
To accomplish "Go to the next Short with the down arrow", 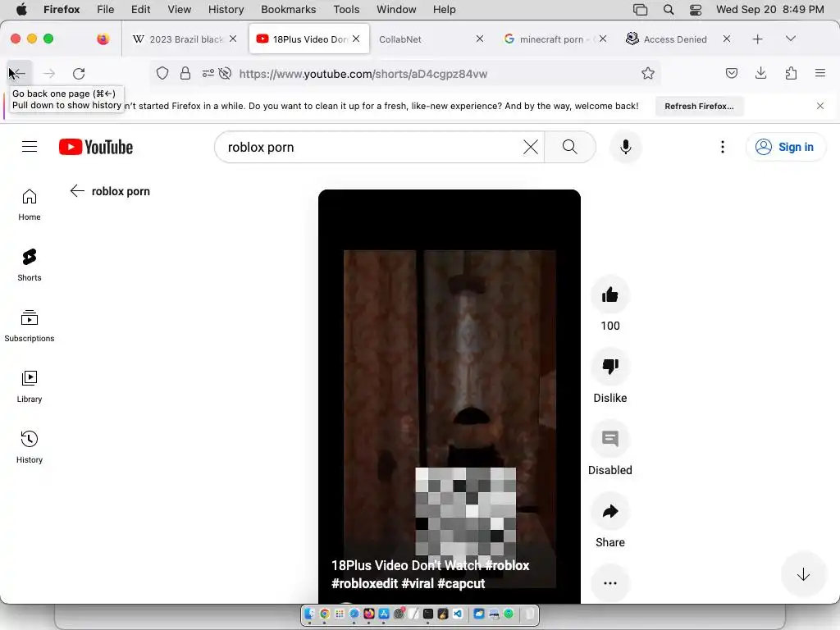I will (803, 575).
